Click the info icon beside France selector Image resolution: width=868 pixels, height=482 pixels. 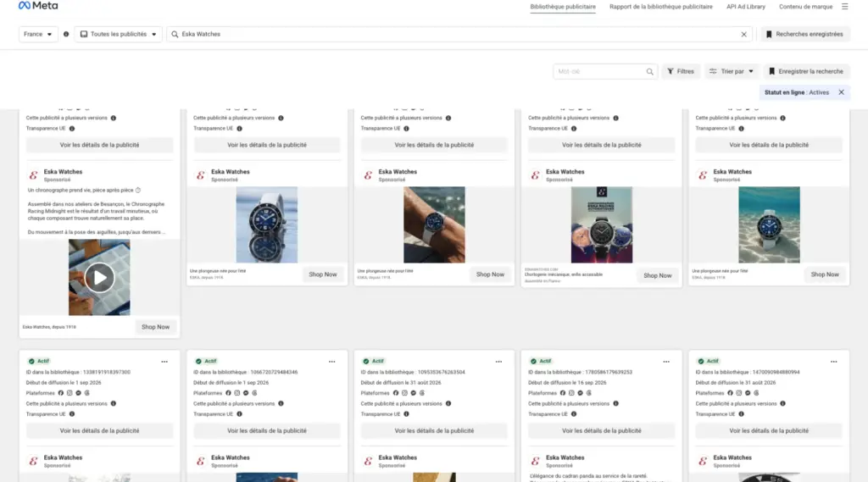pos(66,35)
